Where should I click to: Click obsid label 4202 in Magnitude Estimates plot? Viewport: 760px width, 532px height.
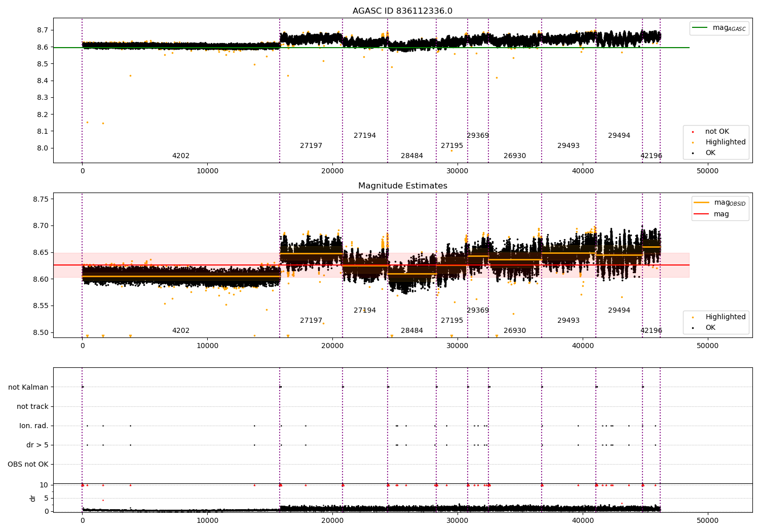pos(181,331)
